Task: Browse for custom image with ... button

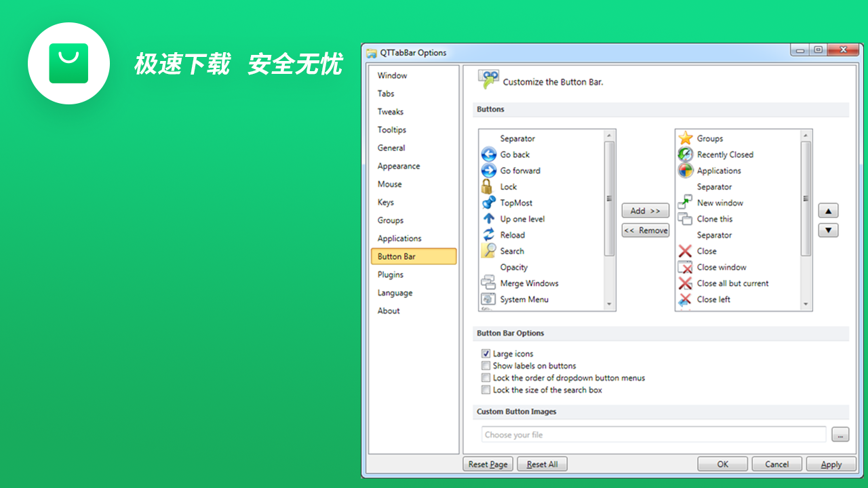Action: [x=840, y=434]
